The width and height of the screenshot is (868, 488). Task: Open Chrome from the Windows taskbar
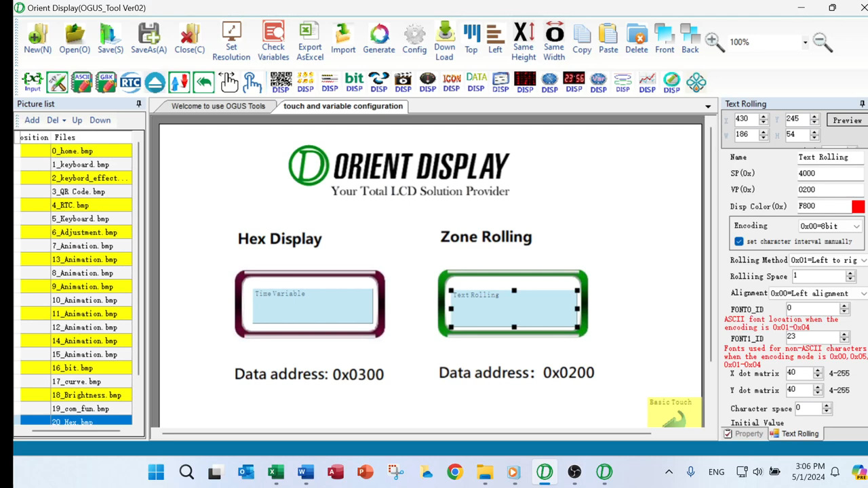pos(455,472)
